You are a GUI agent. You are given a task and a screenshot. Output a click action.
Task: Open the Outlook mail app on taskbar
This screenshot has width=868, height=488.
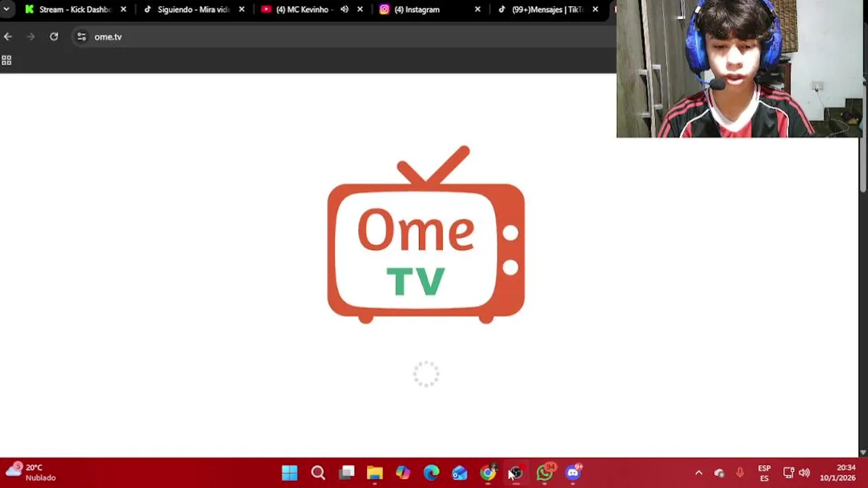[x=460, y=472]
